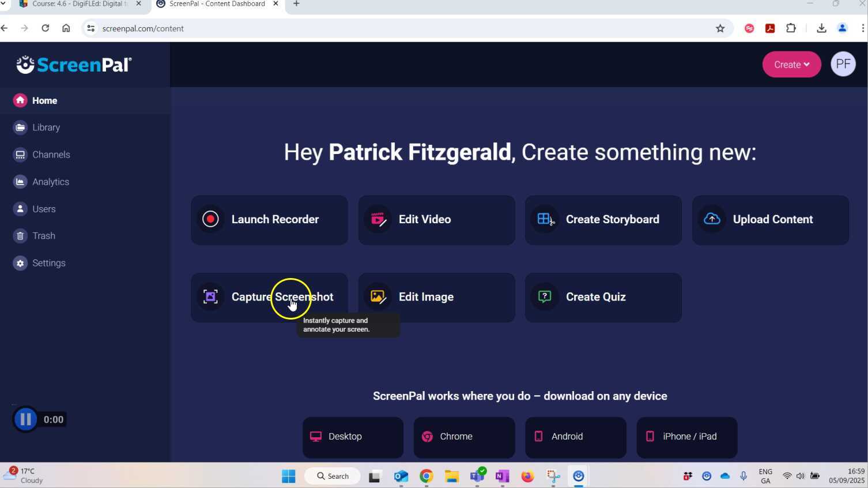
Task: Open Library in the sidebar
Action: pos(46,127)
